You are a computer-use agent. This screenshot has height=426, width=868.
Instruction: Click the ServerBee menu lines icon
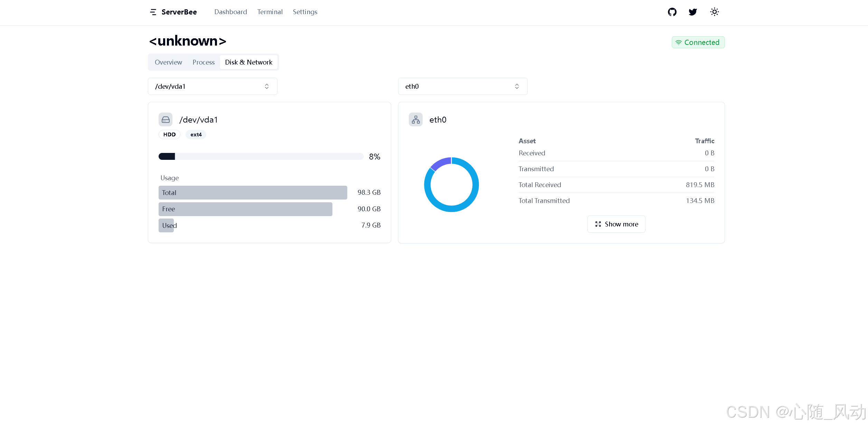pyautogui.click(x=153, y=12)
